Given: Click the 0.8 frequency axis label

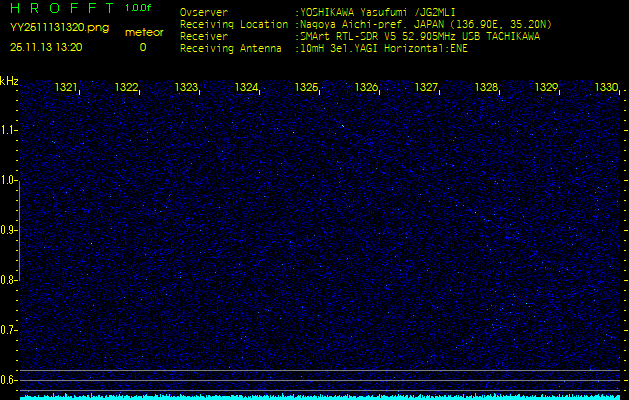Looking at the screenshot, I should [9, 280].
